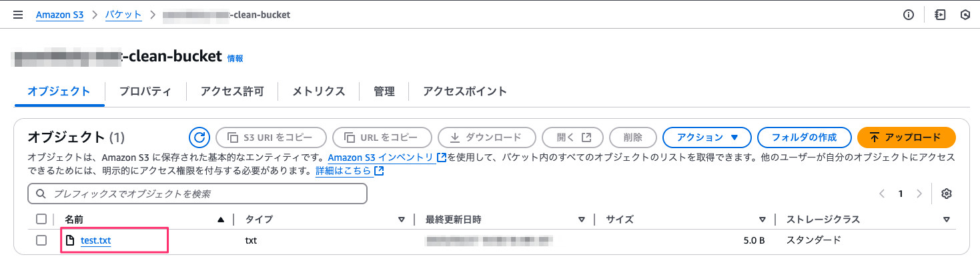Open table preferences gear icon
Image resolution: width=980 pixels, height=275 pixels.
[946, 194]
